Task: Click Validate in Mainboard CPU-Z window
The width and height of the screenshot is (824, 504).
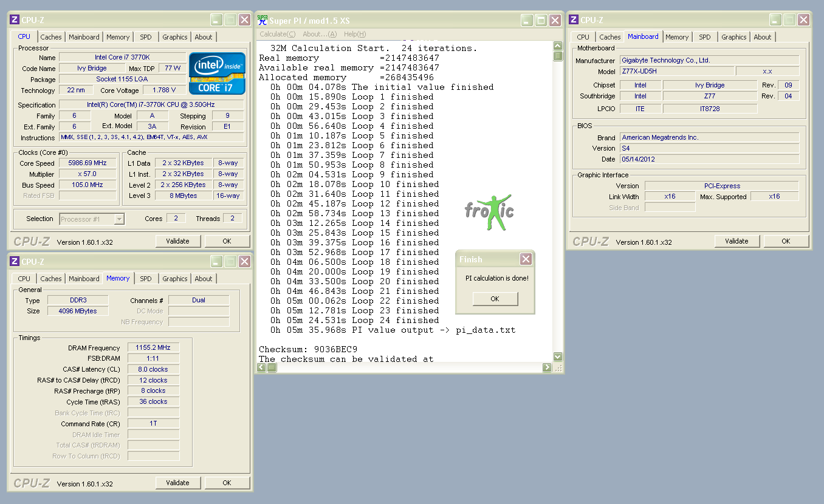Action: coord(736,241)
